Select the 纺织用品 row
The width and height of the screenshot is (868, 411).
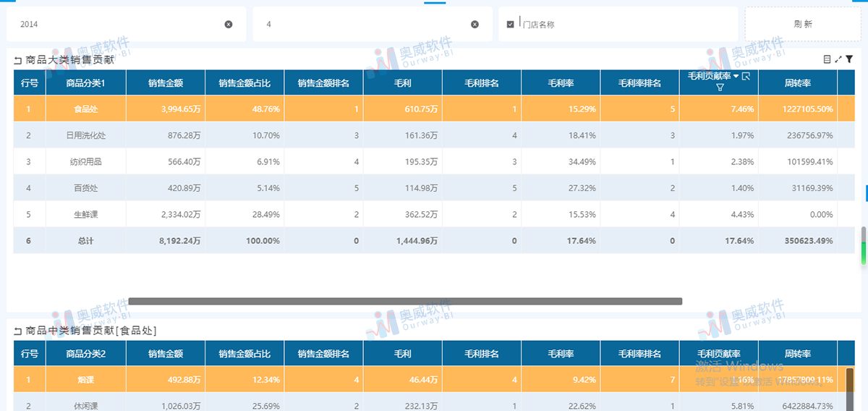(x=434, y=161)
